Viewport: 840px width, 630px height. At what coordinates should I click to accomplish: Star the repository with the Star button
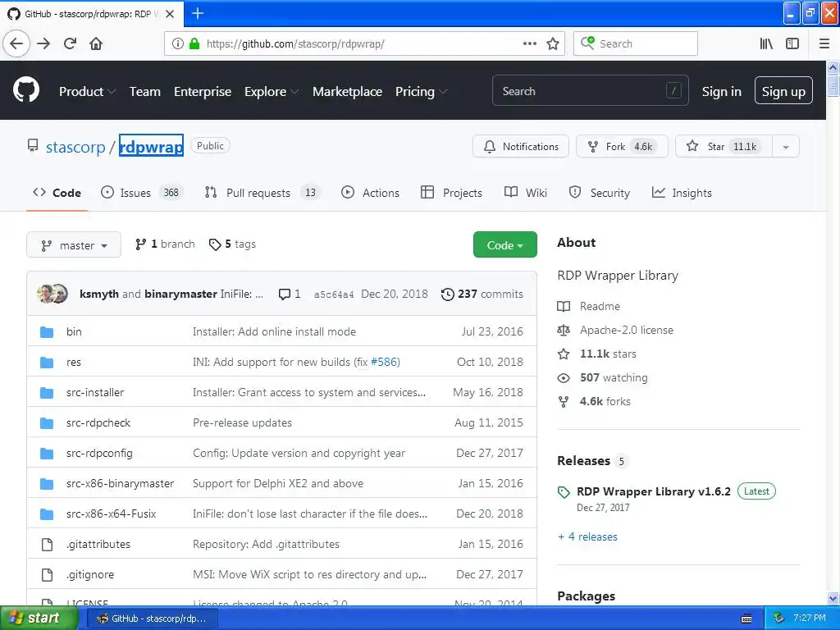(724, 147)
